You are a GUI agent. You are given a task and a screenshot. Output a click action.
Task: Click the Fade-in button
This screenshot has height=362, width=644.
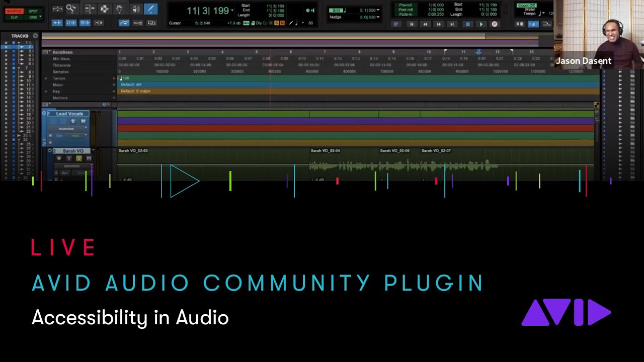click(405, 15)
